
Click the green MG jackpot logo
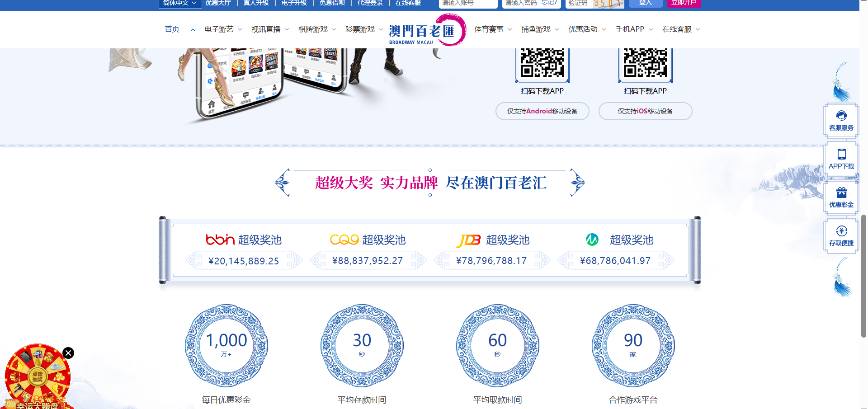coord(592,240)
